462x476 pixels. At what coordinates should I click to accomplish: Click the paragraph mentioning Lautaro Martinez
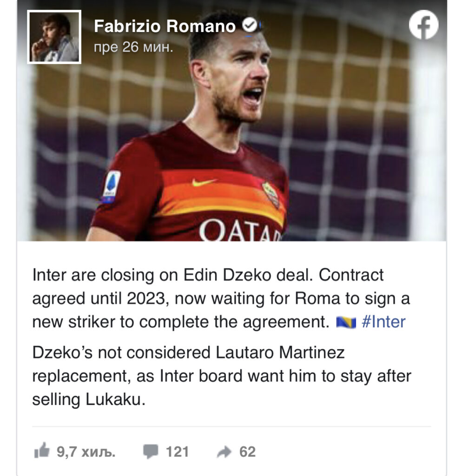coord(222,376)
